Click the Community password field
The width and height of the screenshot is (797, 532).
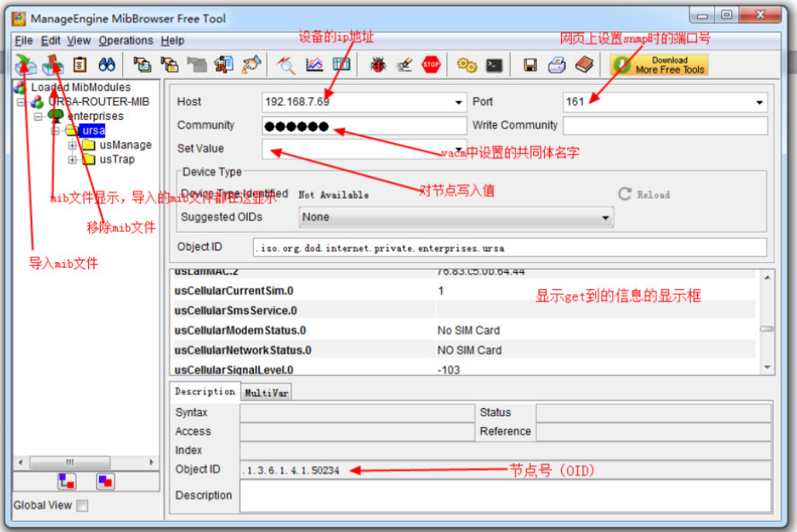coord(364,126)
